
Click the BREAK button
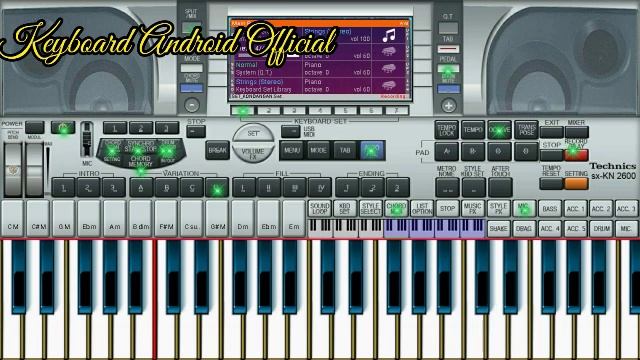click(x=218, y=150)
